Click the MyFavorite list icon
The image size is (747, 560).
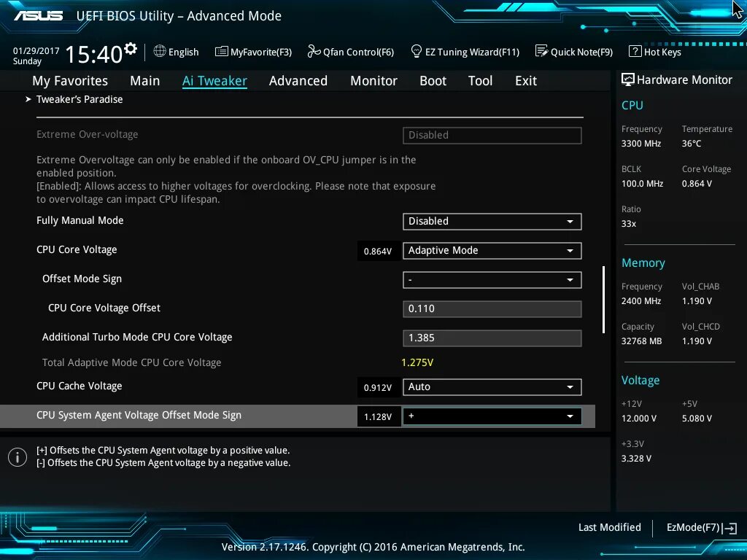(222, 52)
